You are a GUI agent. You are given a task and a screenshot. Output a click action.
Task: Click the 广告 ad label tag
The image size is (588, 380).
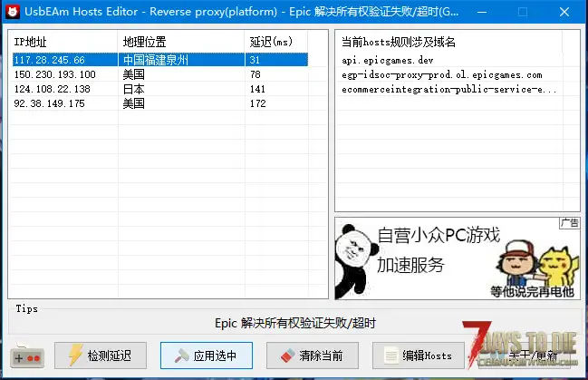click(x=570, y=223)
